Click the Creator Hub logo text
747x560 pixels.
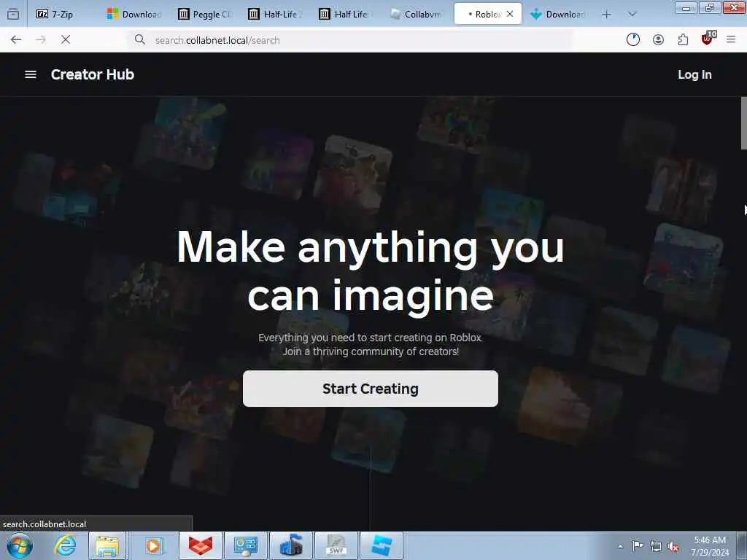point(93,74)
